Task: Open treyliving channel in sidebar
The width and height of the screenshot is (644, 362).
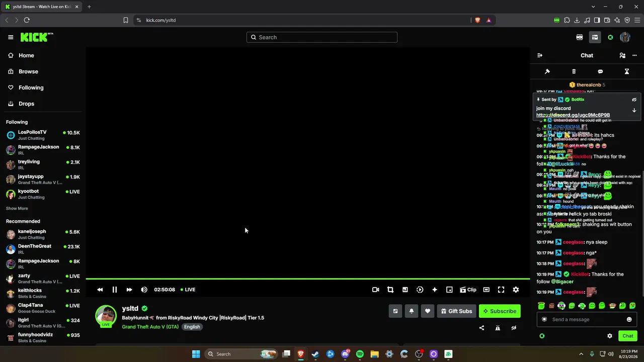Action: click(x=43, y=165)
